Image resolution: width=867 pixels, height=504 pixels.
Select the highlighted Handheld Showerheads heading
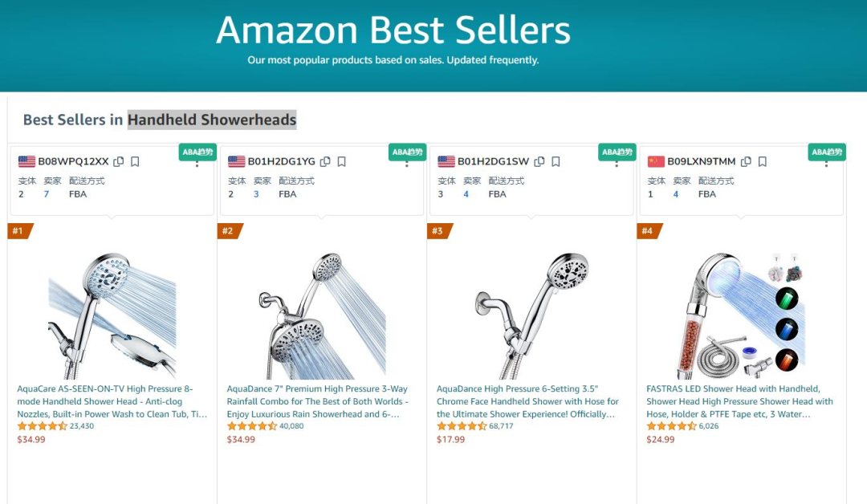[212, 120]
